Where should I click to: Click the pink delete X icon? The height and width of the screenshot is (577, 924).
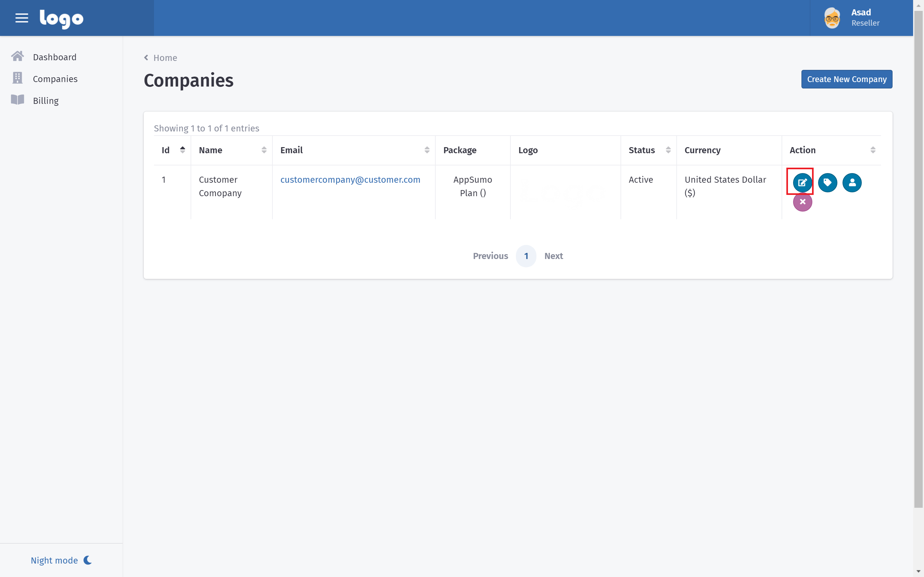click(x=802, y=202)
